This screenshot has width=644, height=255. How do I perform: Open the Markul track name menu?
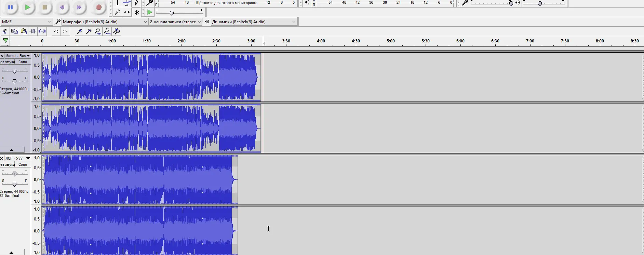(x=17, y=56)
